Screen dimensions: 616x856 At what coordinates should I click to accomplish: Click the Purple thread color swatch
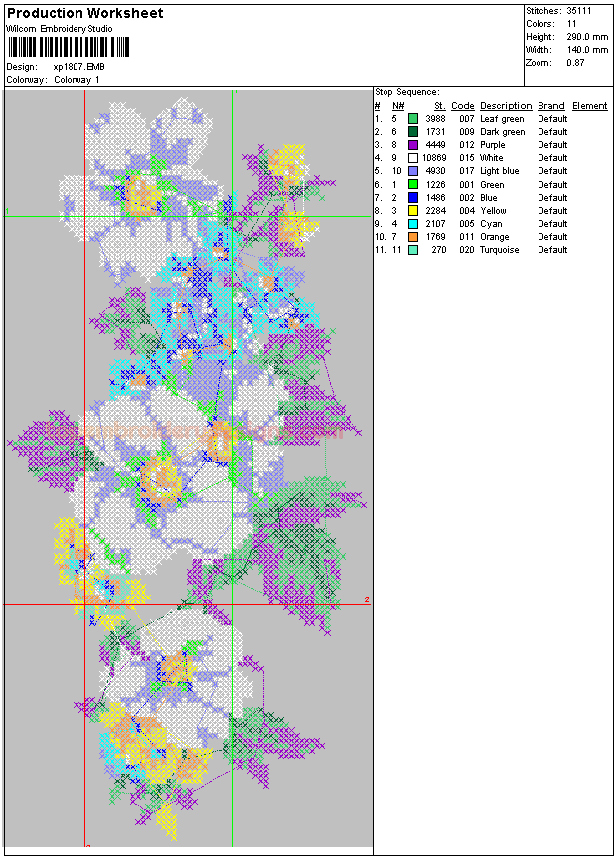click(x=413, y=145)
